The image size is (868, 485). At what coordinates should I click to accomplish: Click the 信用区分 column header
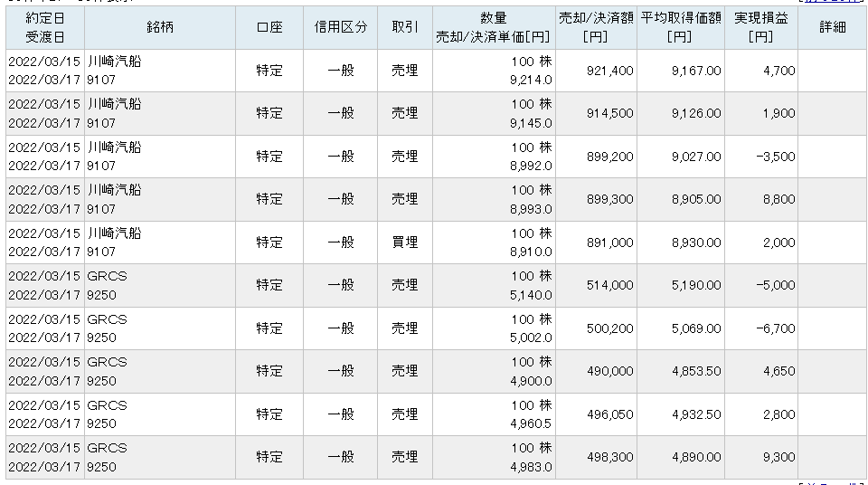click(341, 28)
